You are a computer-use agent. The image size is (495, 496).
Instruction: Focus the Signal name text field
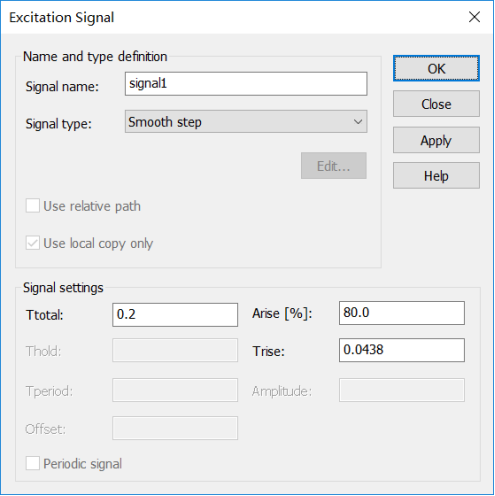246,84
